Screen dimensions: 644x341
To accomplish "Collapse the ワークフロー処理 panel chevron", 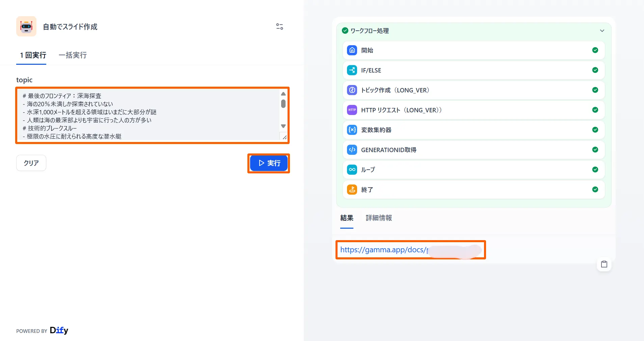I will click(602, 31).
